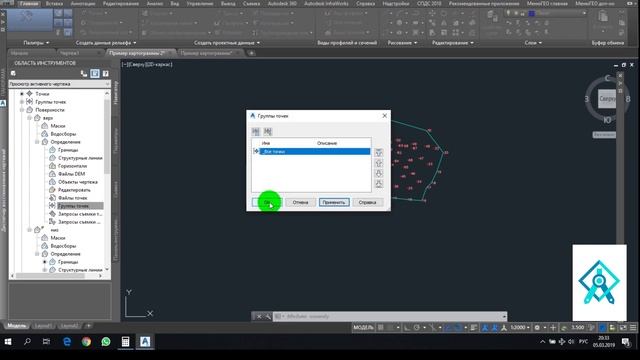Select Редактировать tree item
The image size is (640, 360).
pyautogui.click(x=74, y=190)
